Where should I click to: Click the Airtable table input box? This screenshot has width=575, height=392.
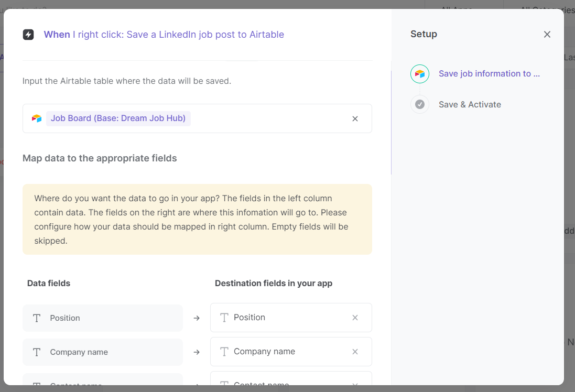[197, 118]
